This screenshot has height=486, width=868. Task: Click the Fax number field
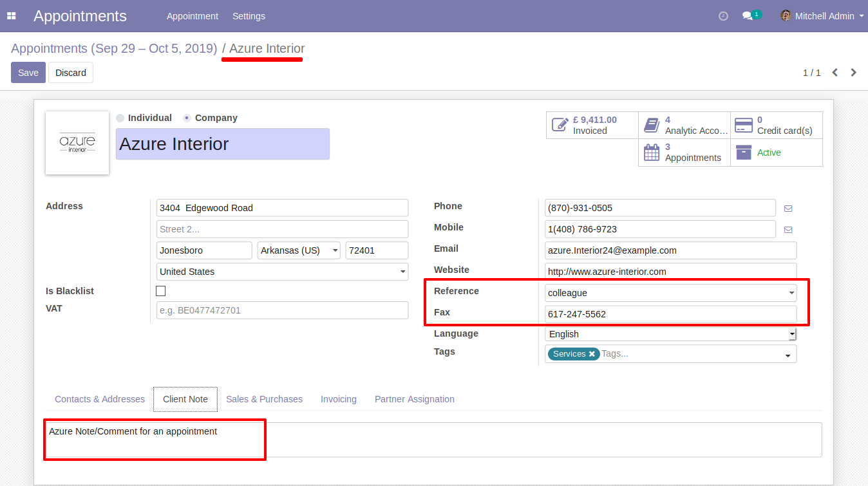point(670,314)
